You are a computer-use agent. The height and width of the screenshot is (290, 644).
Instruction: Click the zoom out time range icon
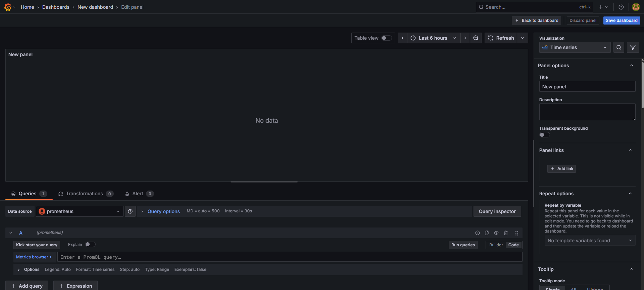click(476, 38)
